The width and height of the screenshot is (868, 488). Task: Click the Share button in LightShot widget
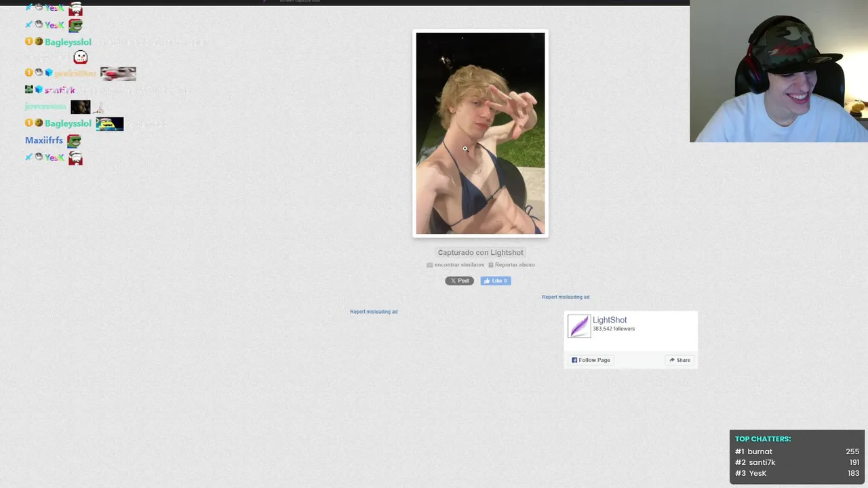click(x=679, y=360)
